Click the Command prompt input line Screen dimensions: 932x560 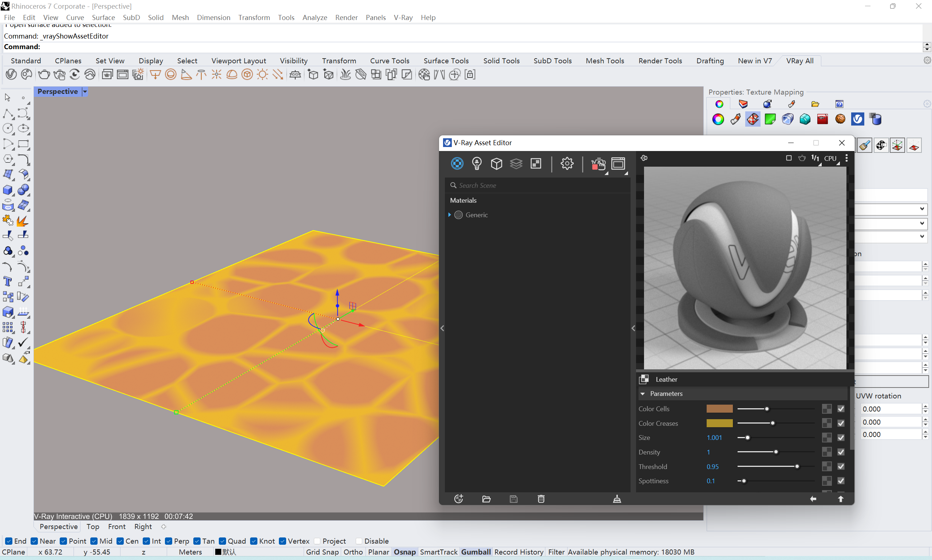coord(462,47)
